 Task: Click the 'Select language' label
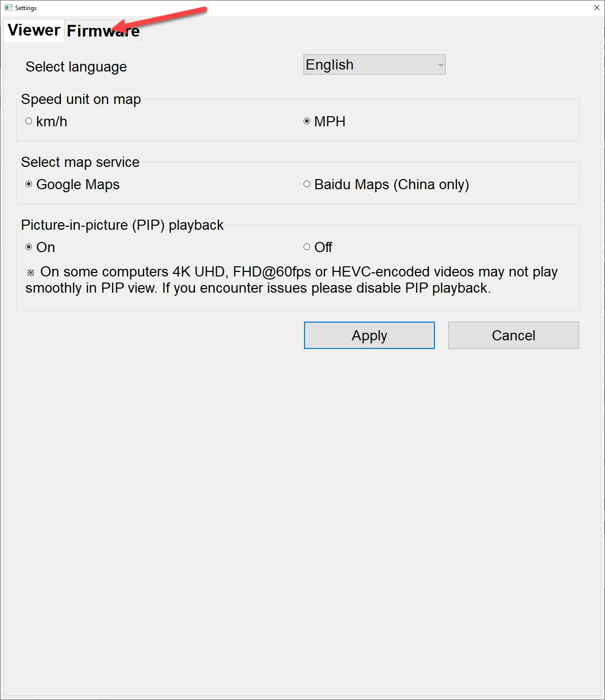click(76, 67)
